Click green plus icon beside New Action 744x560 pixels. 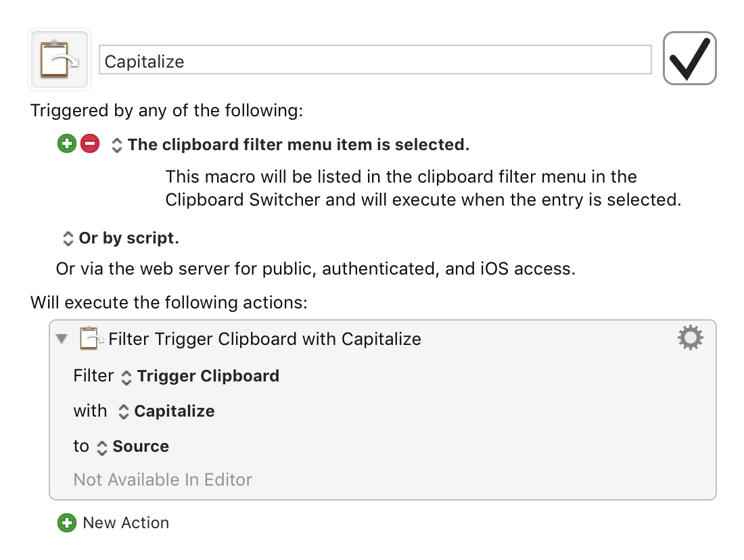[x=66, y=523]
